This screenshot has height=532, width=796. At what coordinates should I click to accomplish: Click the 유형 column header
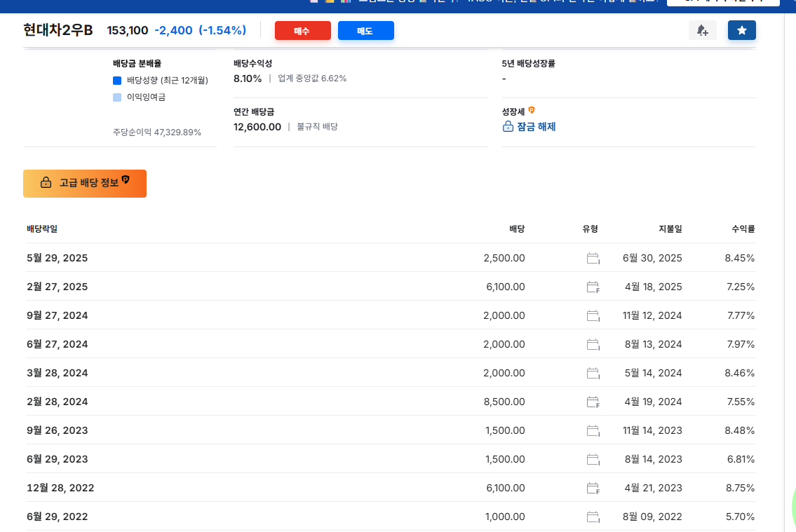(590, 229)
